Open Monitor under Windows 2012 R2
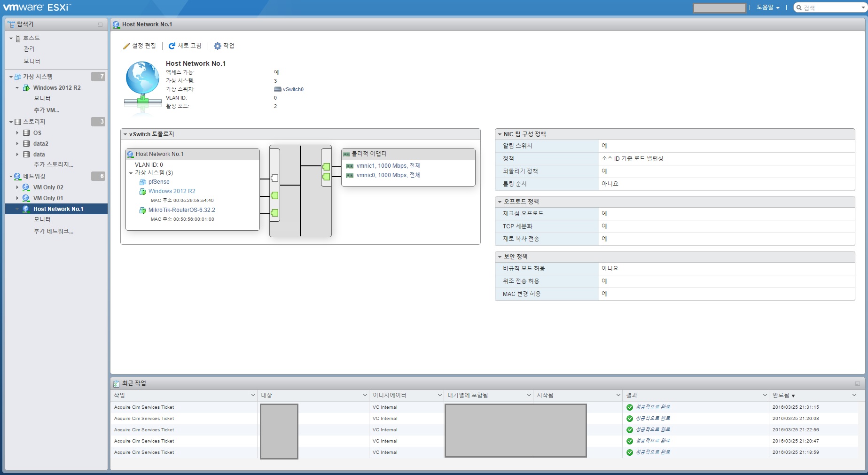The height and width of the screenshot is (475, 868). pos(42,98)
